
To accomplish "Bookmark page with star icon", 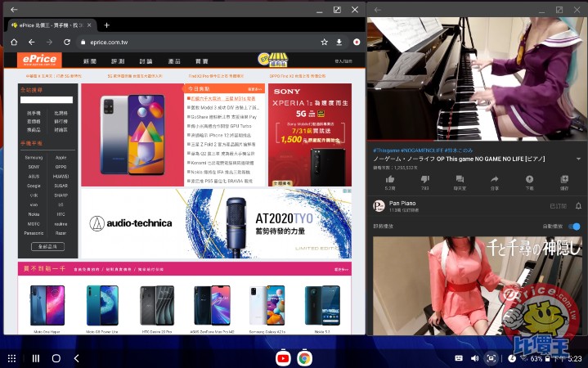I will point(325,42).
